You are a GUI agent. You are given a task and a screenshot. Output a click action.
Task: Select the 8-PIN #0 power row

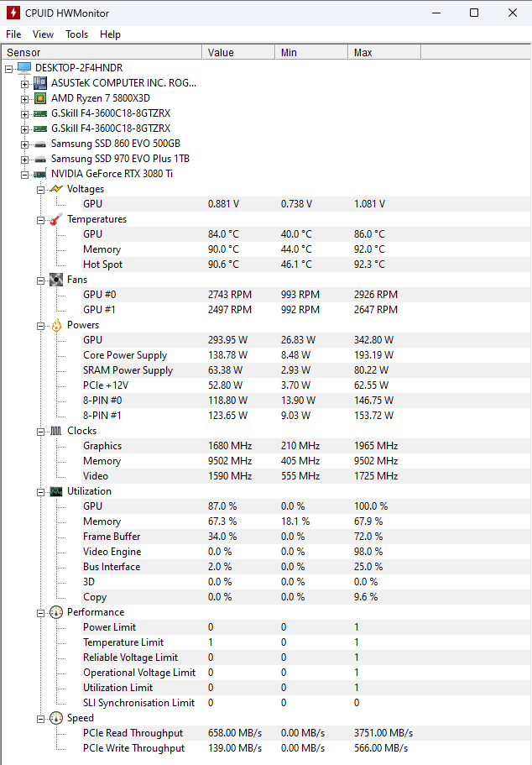click(x=306, y=401)
